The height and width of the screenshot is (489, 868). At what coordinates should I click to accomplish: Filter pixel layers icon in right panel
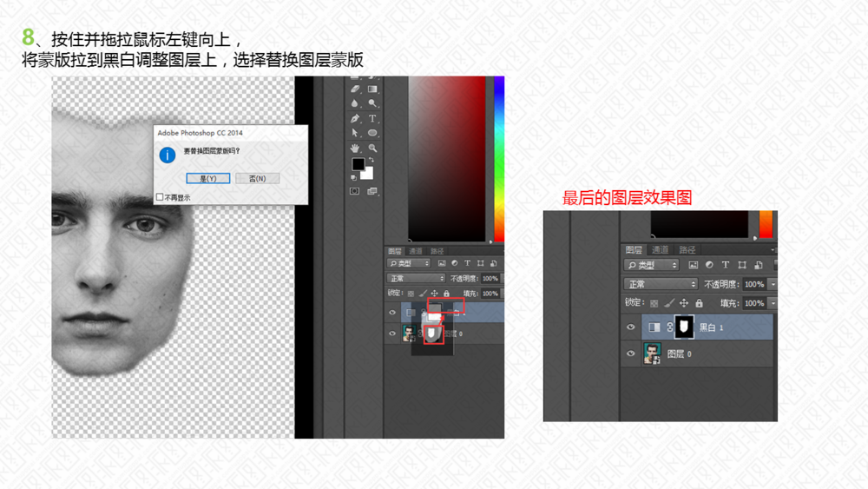693,265
